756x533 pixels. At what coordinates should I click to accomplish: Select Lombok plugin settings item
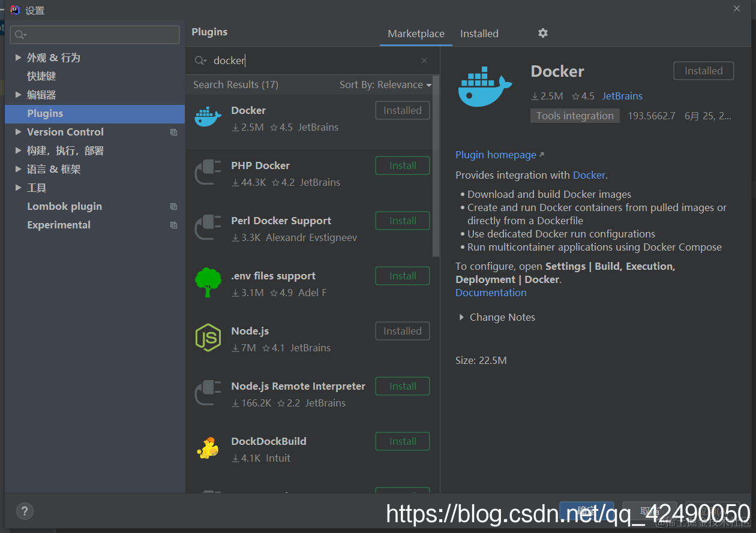click(x=64, y=206)
